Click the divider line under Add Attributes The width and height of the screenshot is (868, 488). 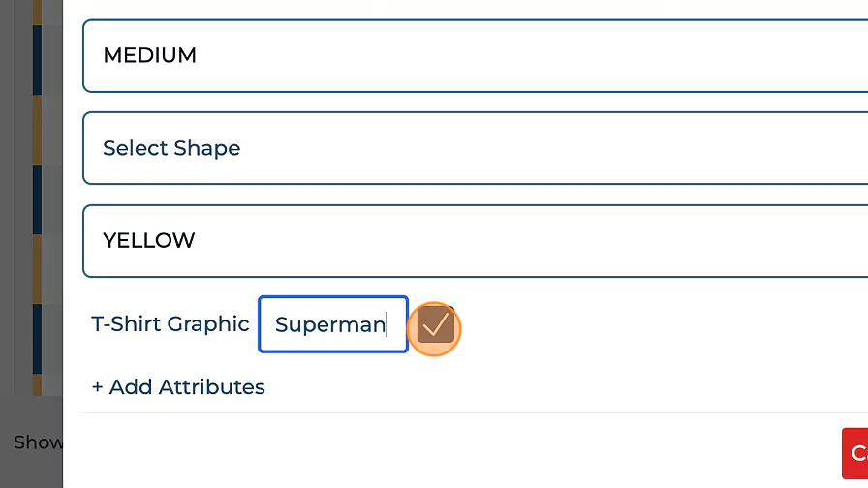pyautogui.click(x=436, y=412)
